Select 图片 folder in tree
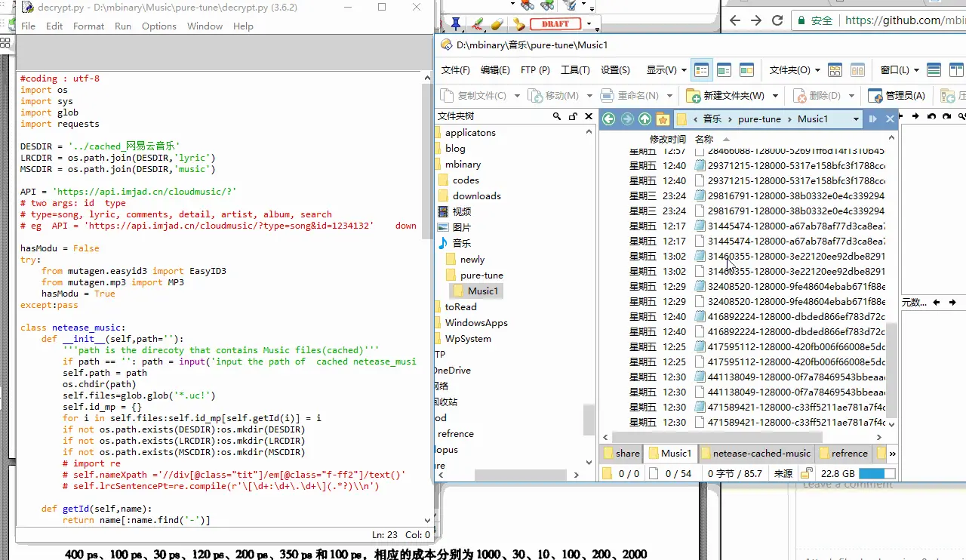Viewport: 966px width, 560px height. pyautogui.click(x=462, y=227)
